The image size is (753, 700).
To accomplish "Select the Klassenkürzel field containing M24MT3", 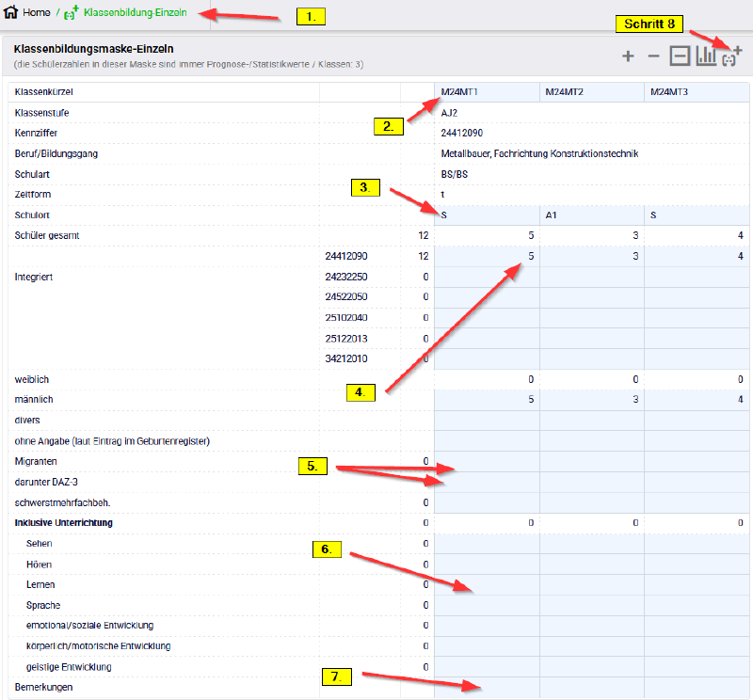I will (x=696, y=92).
